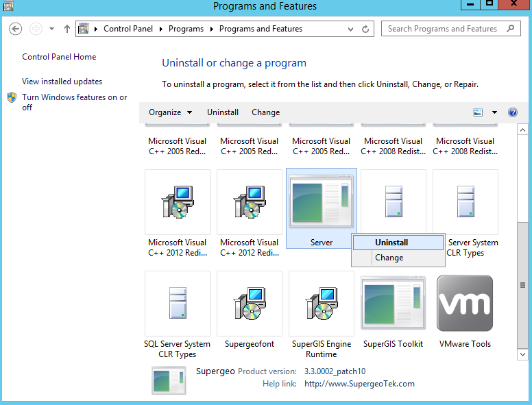
Task: Open the view options dropdown arrow
Action: click(494, 112)
